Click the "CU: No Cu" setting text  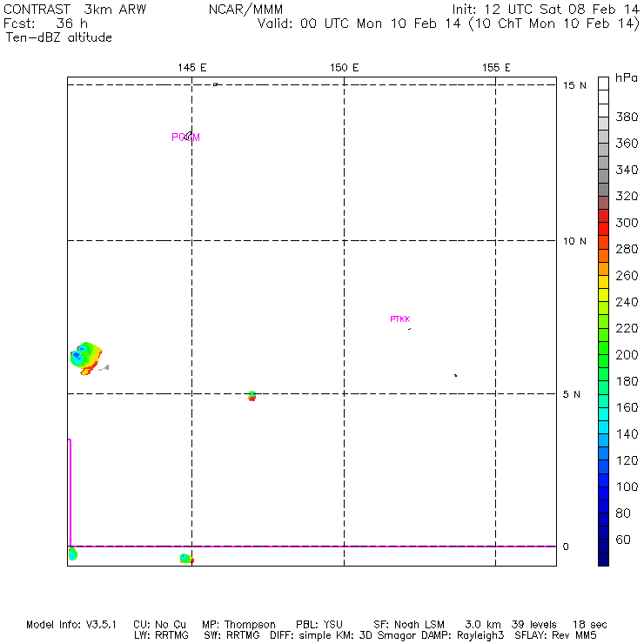160,625
